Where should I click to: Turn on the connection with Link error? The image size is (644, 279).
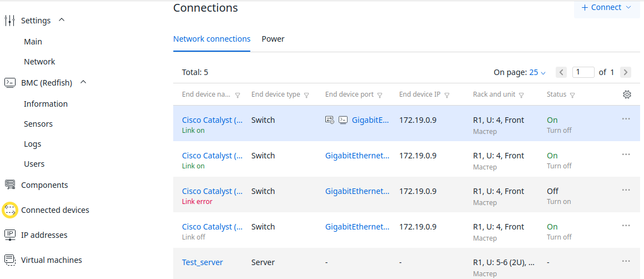click(559, 202)
